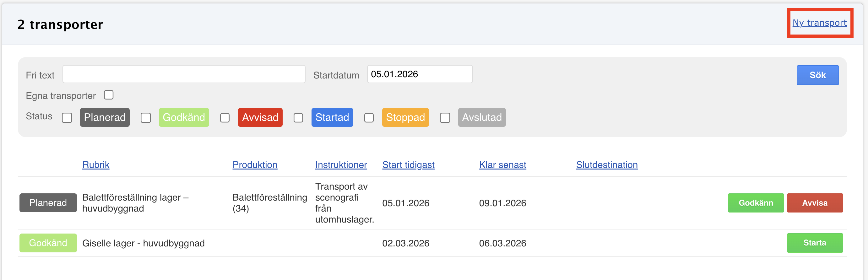868x280 pixels.
Task: Click the Slutdestination column header
Action: [x=606, y=165]
